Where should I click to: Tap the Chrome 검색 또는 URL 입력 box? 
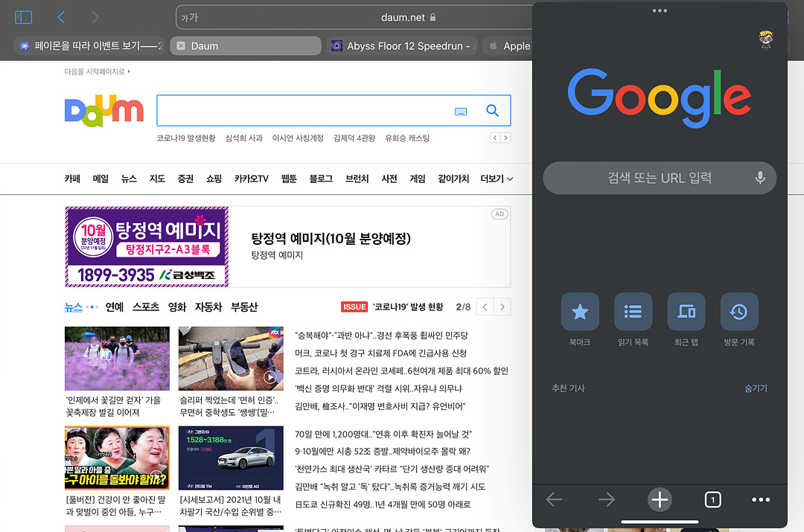(660, 178)
